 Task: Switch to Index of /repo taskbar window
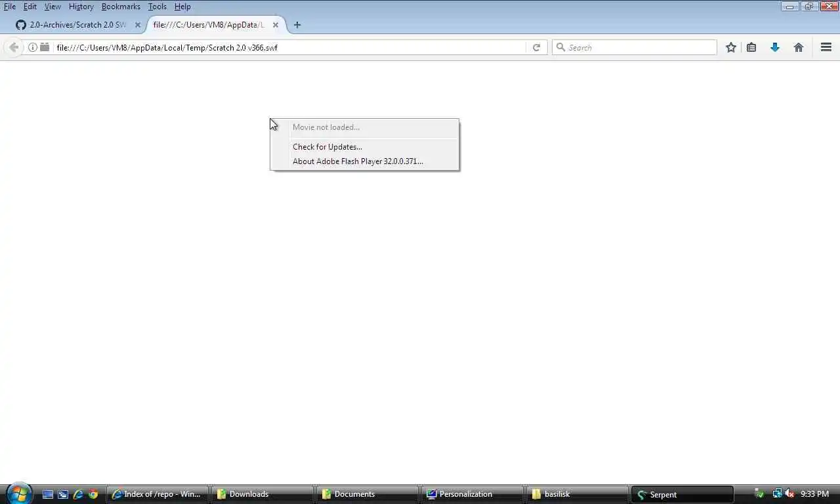click(157, 494)
